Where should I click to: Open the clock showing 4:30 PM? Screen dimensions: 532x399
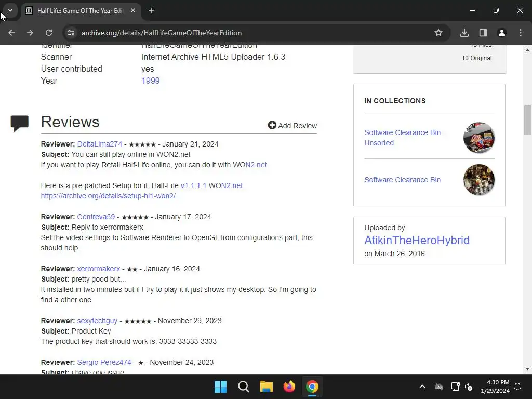coord(495,387)
